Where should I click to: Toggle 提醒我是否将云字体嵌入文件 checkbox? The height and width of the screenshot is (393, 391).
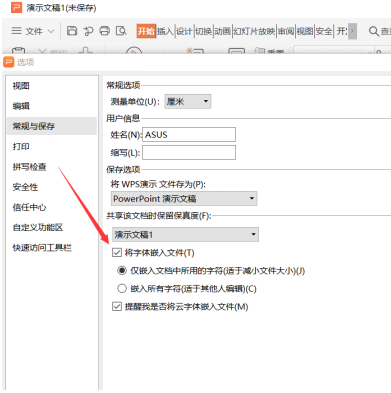point(117,306)
